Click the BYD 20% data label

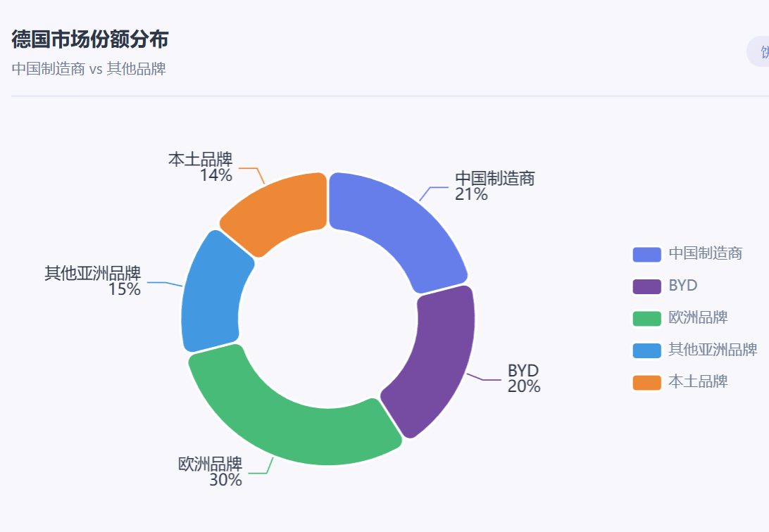pos(523,379)
